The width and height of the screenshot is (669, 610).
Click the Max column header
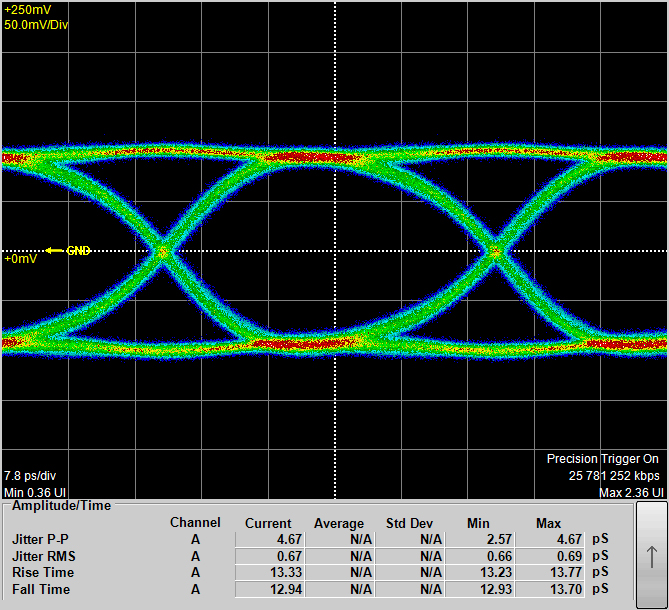click(549, 523)
